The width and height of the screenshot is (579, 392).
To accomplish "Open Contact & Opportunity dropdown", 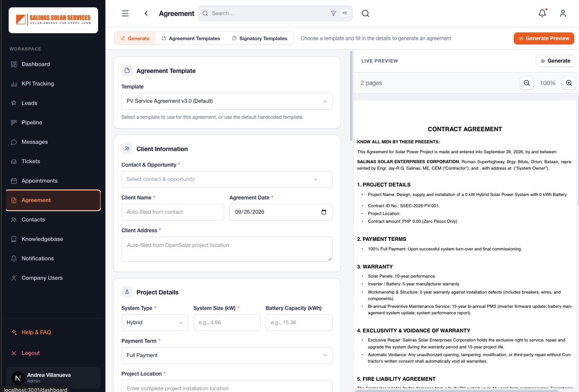I will tap(227, 179).
